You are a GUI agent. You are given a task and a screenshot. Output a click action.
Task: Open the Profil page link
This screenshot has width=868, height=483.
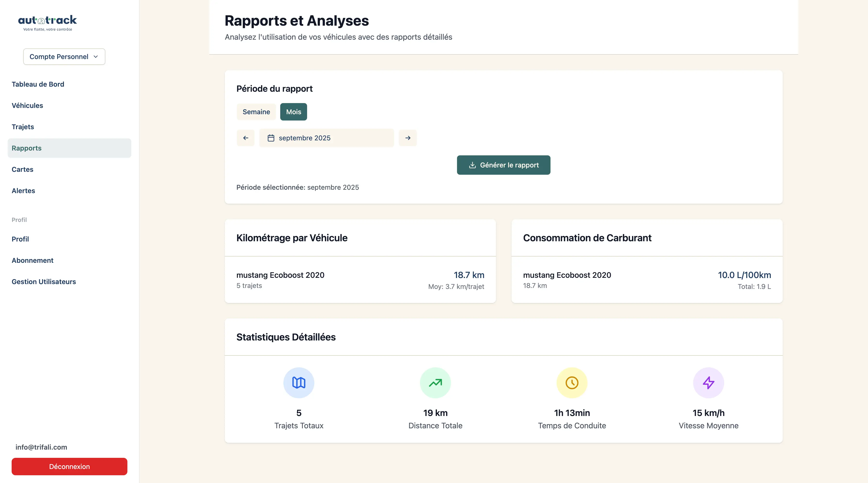point(70,239)
